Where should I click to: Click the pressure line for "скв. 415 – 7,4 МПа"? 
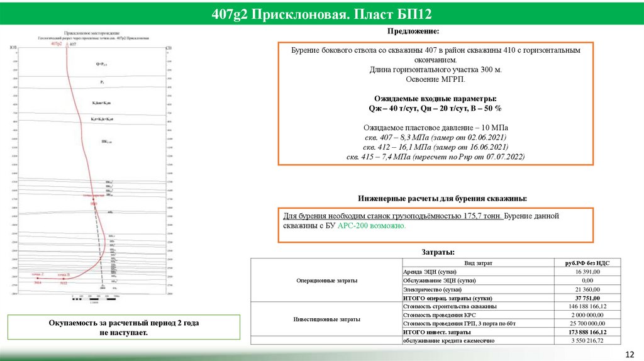[435, 157]
